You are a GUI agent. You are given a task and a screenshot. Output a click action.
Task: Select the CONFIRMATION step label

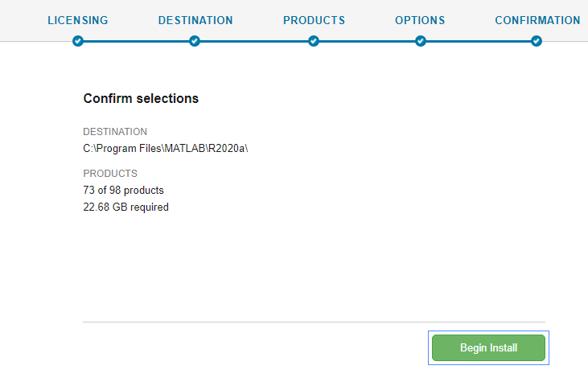(537, 20)
